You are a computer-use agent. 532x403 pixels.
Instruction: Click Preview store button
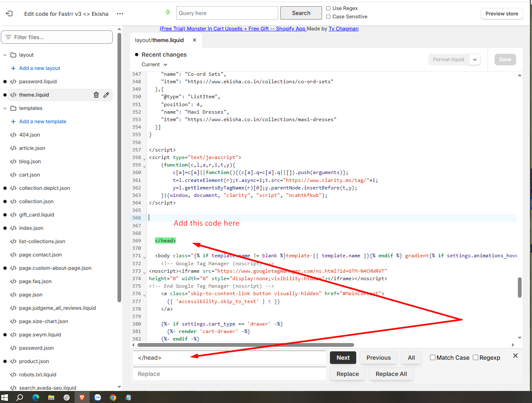502,14
